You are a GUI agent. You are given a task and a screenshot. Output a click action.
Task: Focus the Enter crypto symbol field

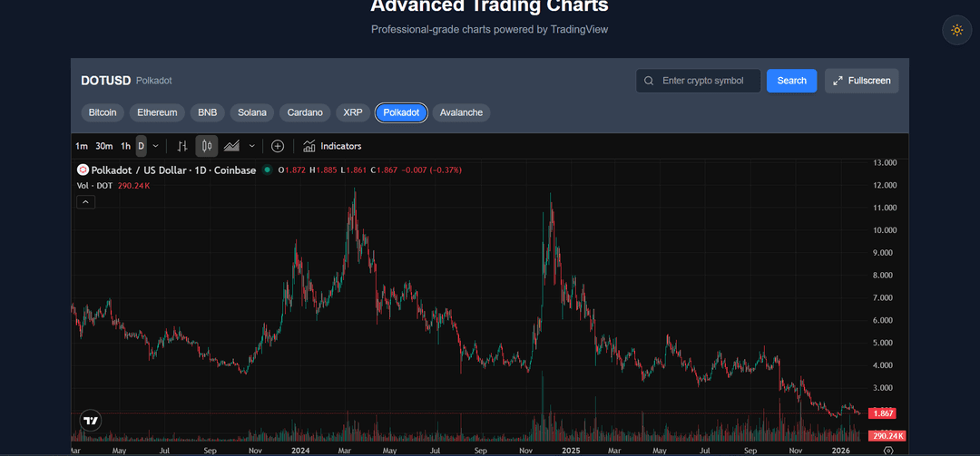coord(698,82)
